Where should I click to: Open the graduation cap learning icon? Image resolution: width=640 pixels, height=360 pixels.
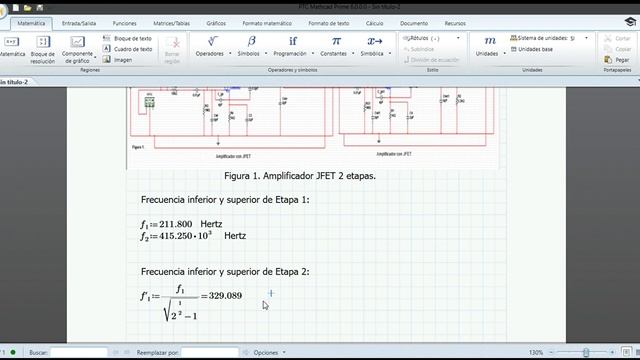[630, 21]
